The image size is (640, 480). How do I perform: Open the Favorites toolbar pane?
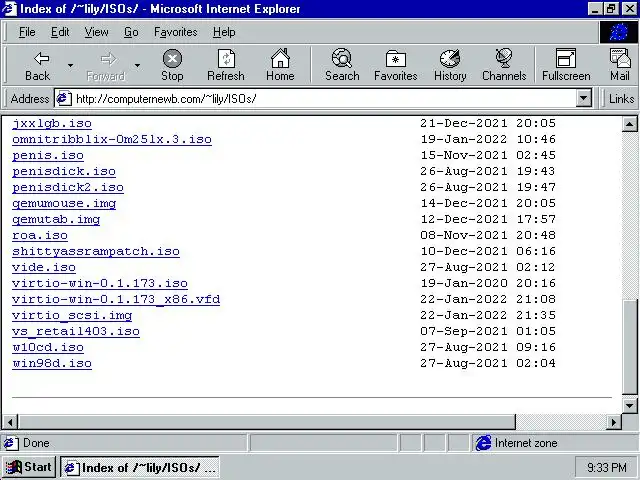click(x=396, y=65)
